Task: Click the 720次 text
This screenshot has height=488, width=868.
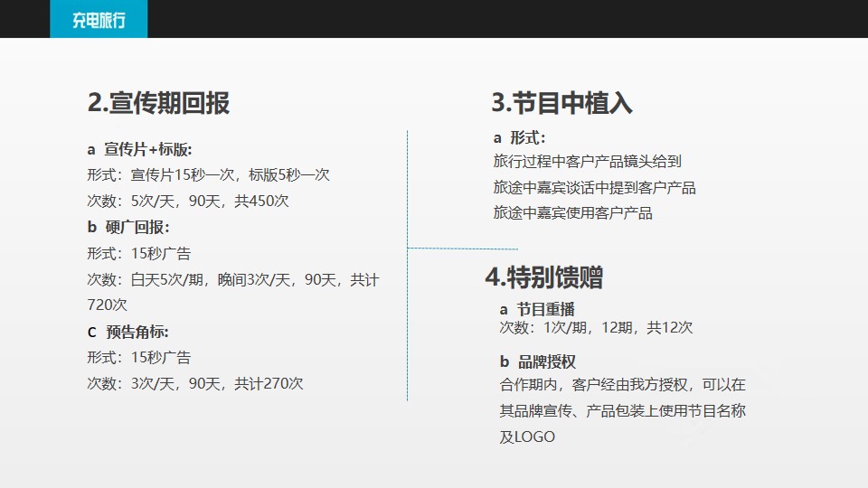Action: tap(107, 305)
